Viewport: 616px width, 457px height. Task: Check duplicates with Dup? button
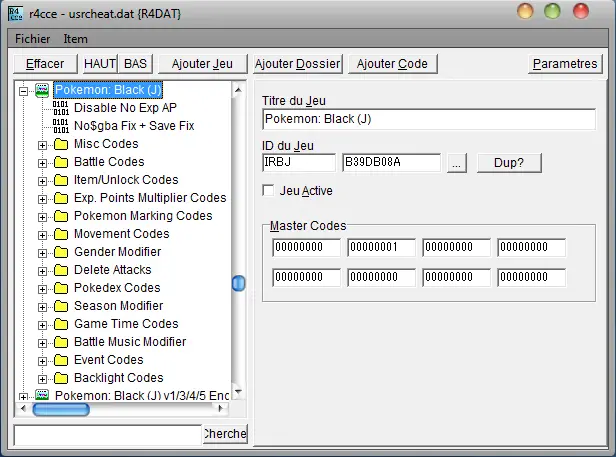point(509,163)
